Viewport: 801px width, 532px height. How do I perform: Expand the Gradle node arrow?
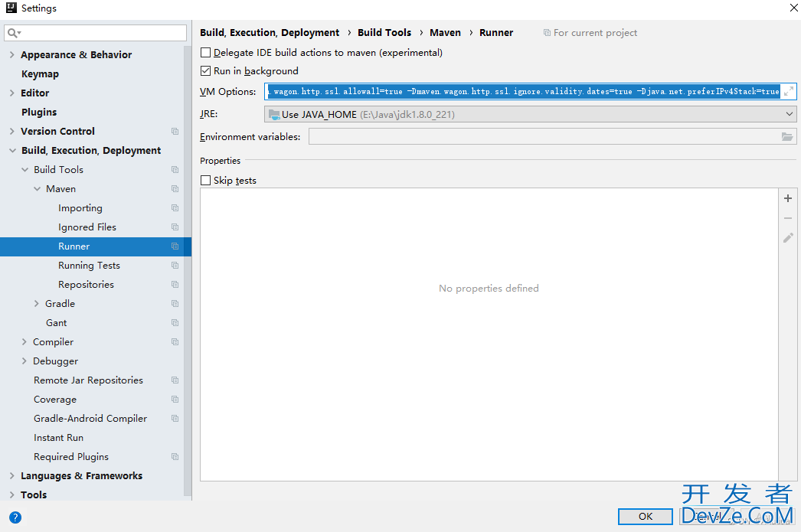pos(37,304)
